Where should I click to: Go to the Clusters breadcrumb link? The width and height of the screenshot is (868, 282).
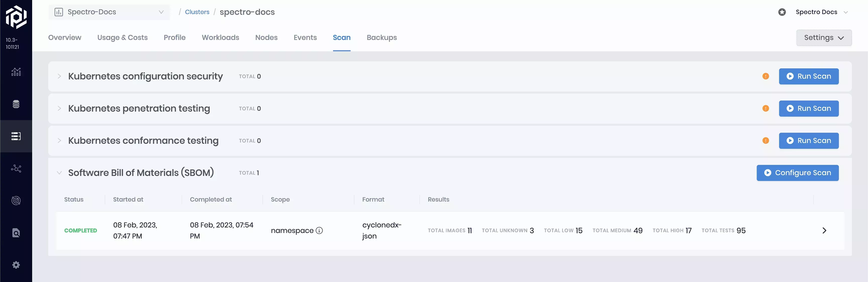tap(197, 12)
